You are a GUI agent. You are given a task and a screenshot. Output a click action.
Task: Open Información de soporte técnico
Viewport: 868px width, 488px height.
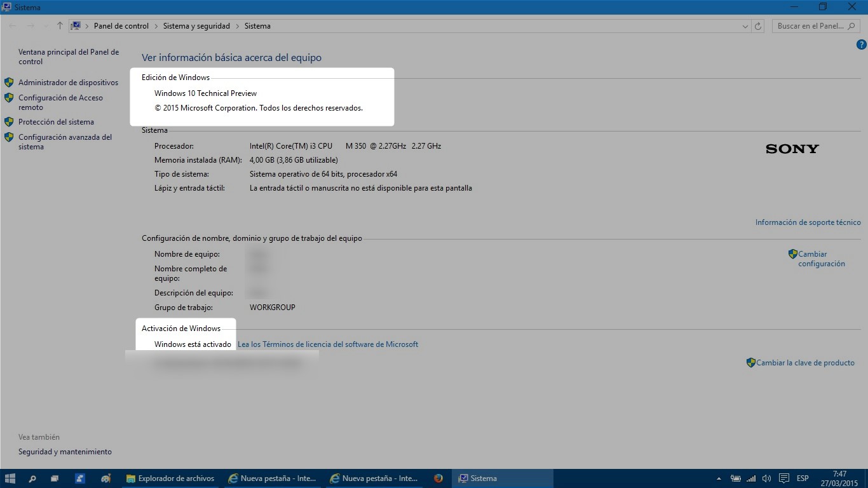click(x=808, y=222)
